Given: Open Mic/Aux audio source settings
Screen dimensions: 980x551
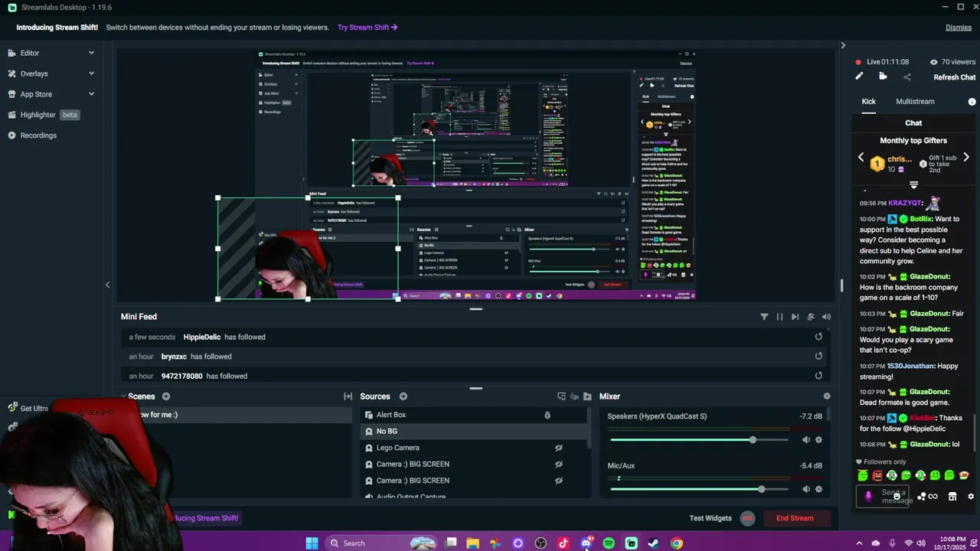Looking at the screenshot, I should 818,489.
